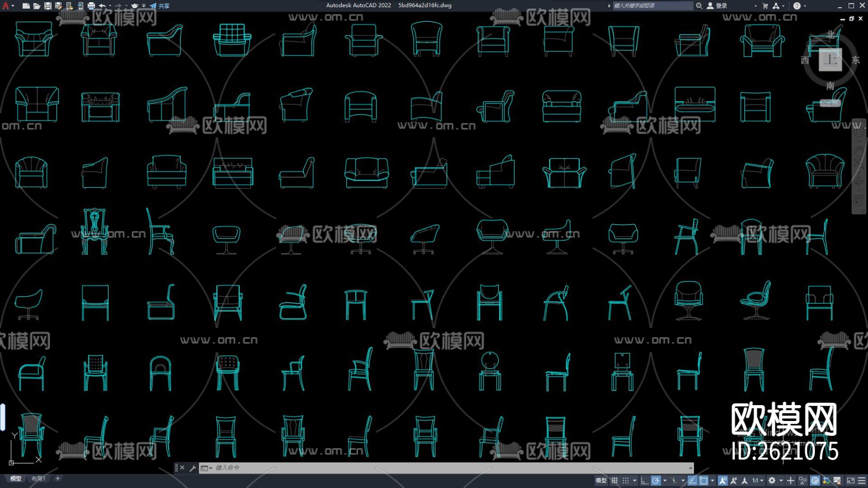
Task: Toggle auto-add annotation scales icon
Action: point(733,480)
